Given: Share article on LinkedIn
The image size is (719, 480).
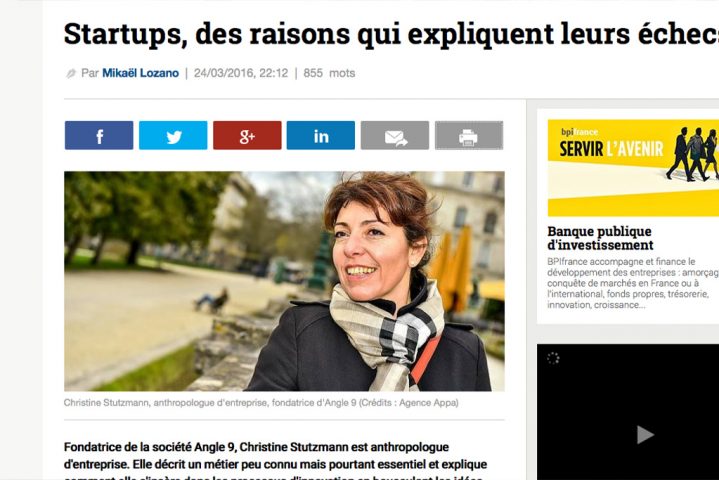Looking at the screenshot, I should (321, 135).
